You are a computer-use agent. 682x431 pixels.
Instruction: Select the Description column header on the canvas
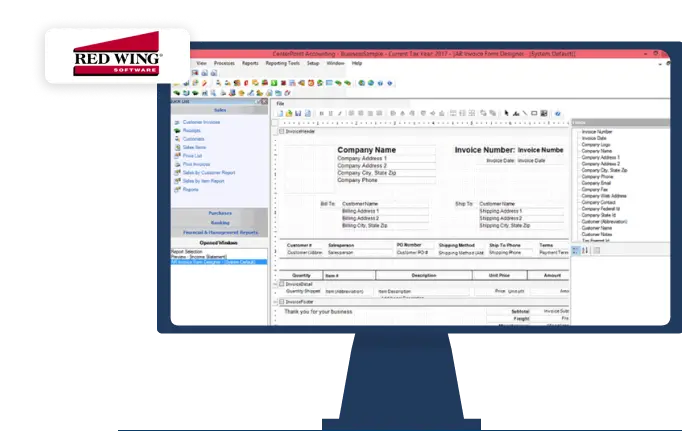(x=424, y=275)
